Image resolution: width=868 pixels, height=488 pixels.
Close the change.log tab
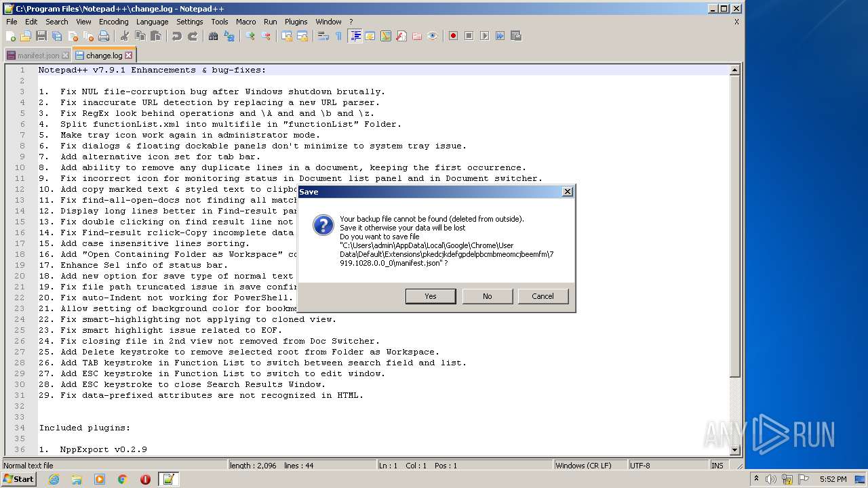(x=129, y=56)
